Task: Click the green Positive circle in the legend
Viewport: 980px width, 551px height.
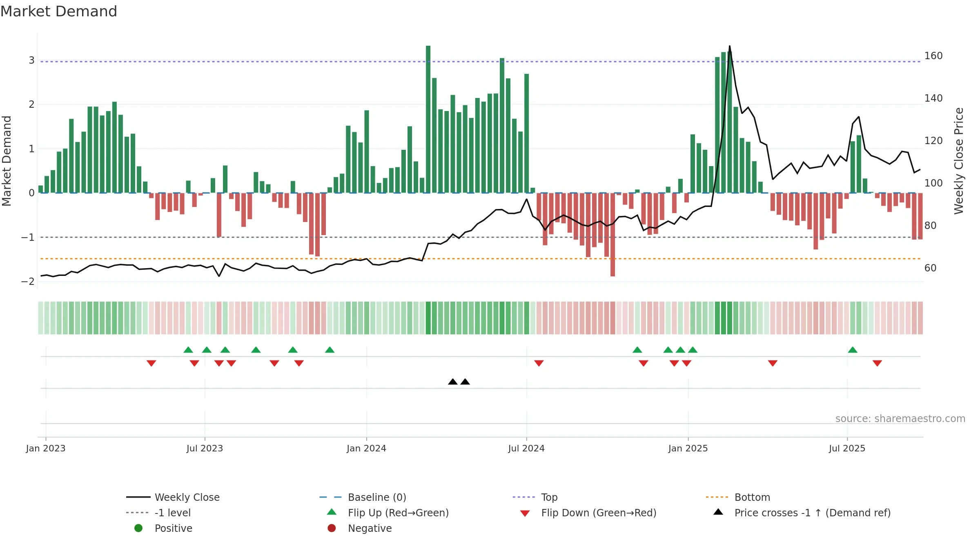Action: (x=138, y=528)
